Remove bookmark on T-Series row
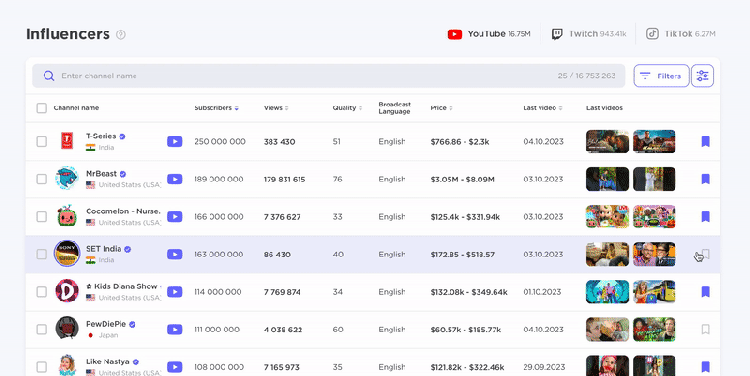This screenshot has width=750, height=376. (706, 141)
